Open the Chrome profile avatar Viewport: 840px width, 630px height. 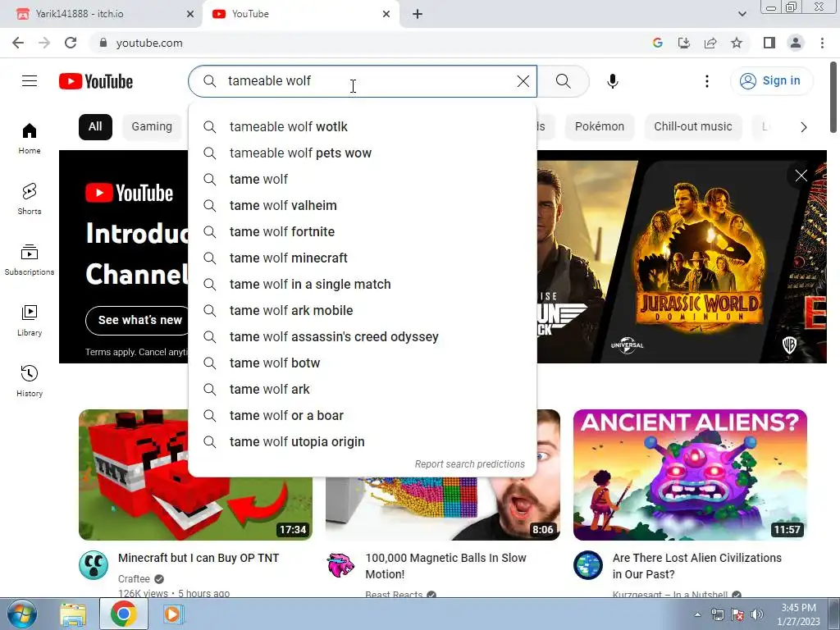(796, 43)
